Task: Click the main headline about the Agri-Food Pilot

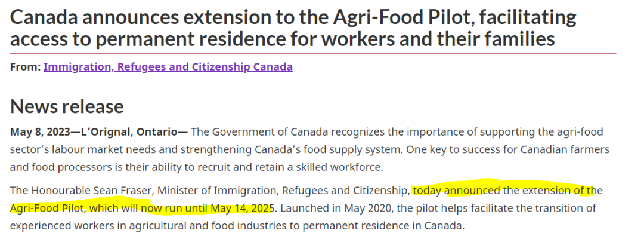Action: (293, 28)
